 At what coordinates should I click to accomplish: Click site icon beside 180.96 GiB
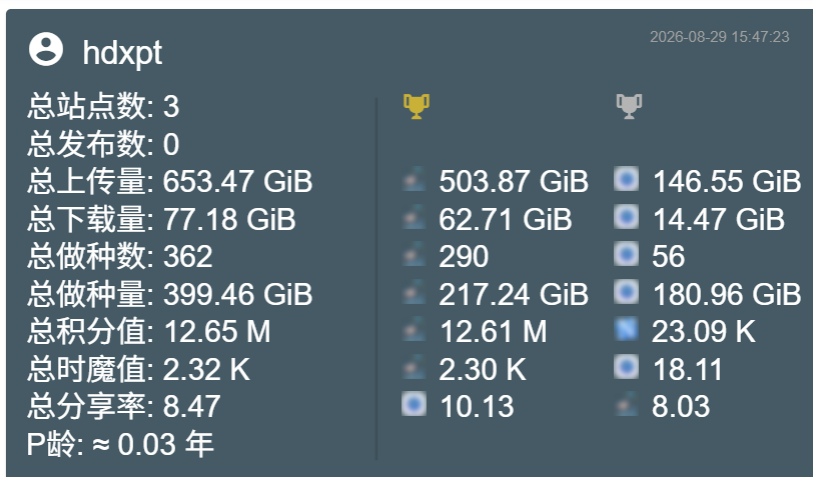point(626,292)
